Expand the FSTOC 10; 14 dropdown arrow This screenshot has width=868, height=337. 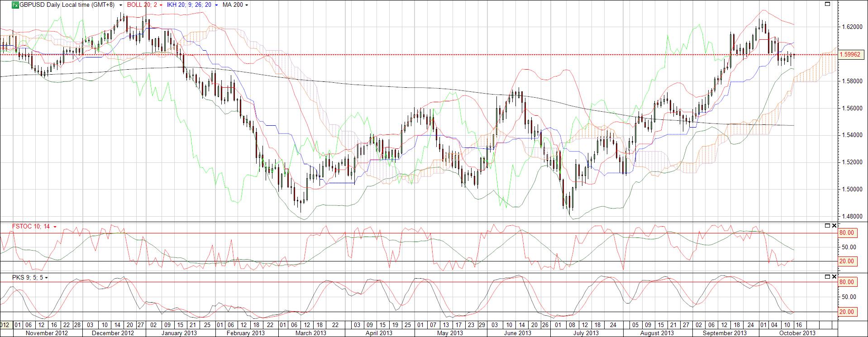[x=55, y=227]
